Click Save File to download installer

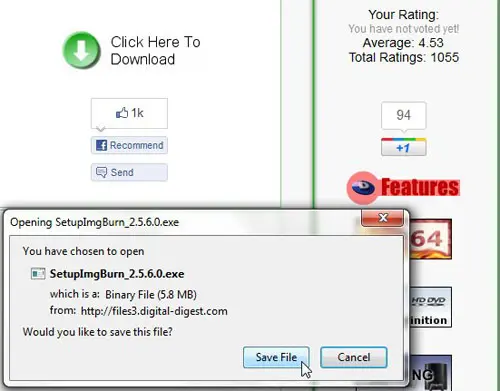click(276, 357)
